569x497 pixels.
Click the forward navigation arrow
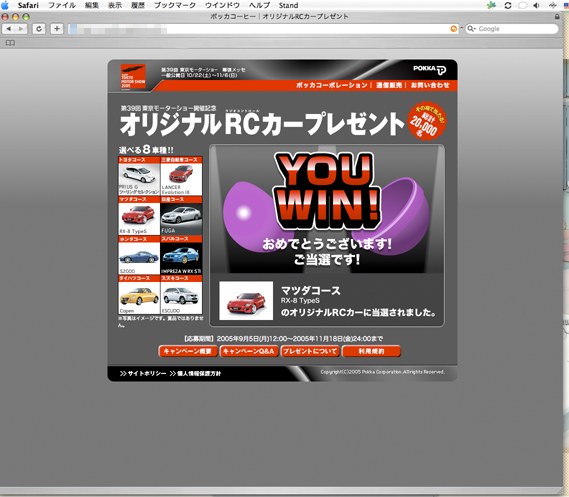21,29
